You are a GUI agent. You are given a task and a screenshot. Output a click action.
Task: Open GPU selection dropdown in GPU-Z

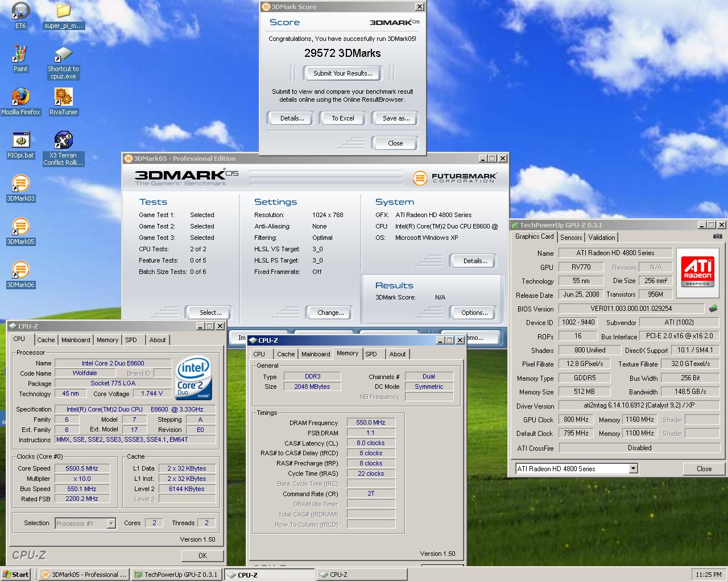click(x=633, y=469)
